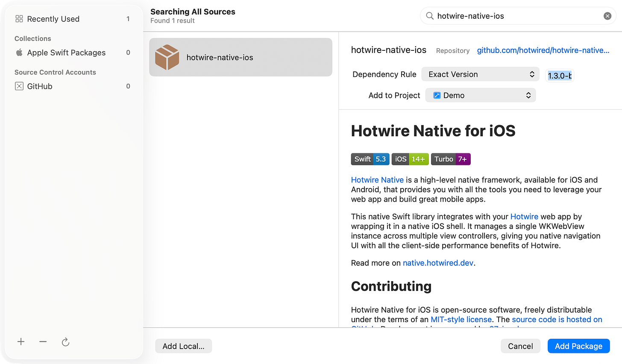Image resolution: width=622 pixels, height=364 pixels.
Task: Click the Collections section header
Action: (x=33, y=38)
